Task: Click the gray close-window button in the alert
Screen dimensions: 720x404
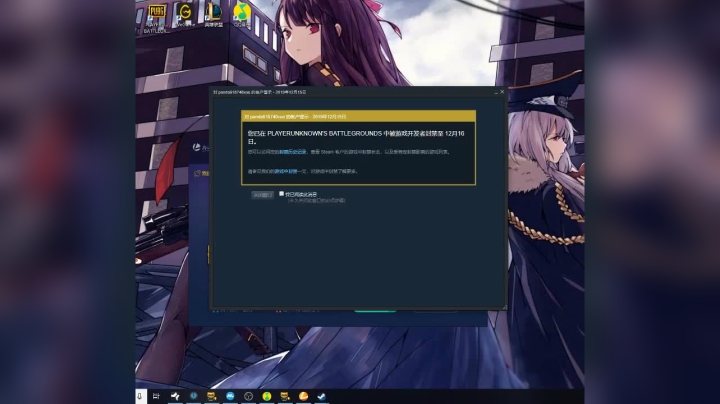Action: tap(263, 195)
